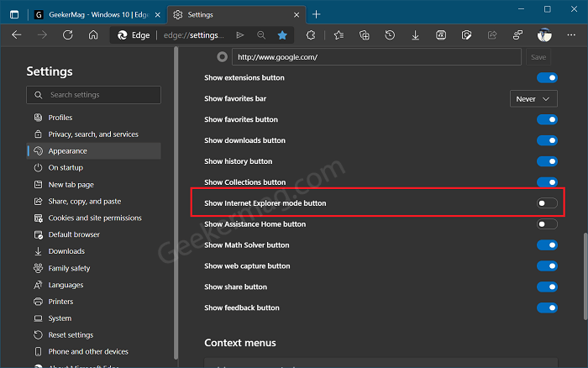The image size is (588, 368).
Task: Open Home with the house icon
Action: pos(93,35)
